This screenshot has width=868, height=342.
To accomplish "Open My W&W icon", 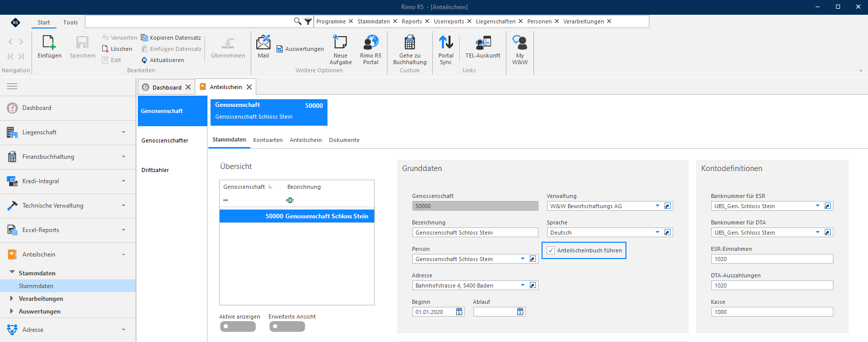I will coord(520,42).
